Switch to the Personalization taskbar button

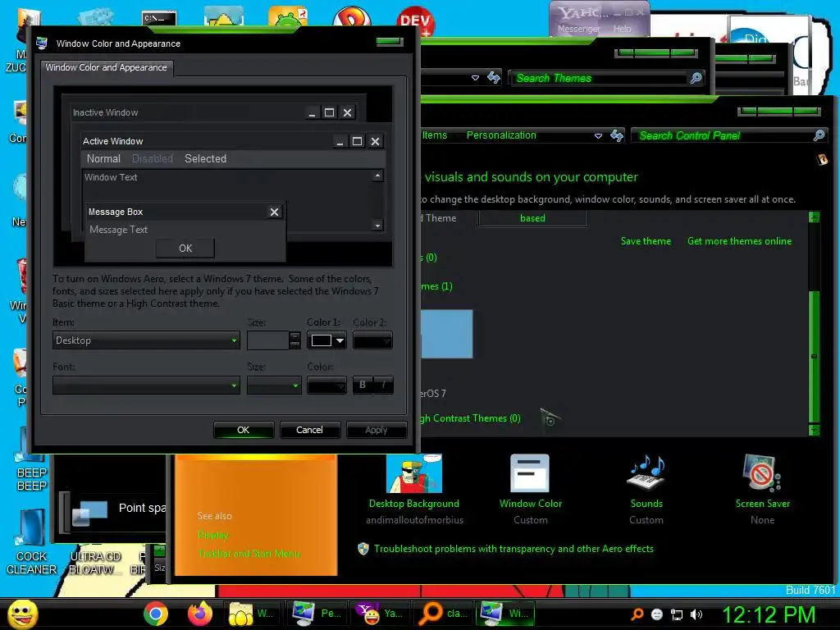pyautogui.click(x=316, y=614)
